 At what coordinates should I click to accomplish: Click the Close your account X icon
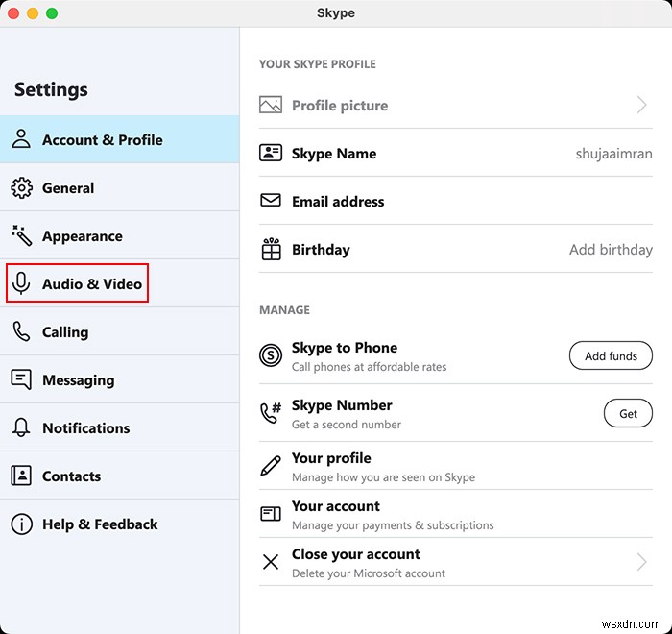coord(271,562)
